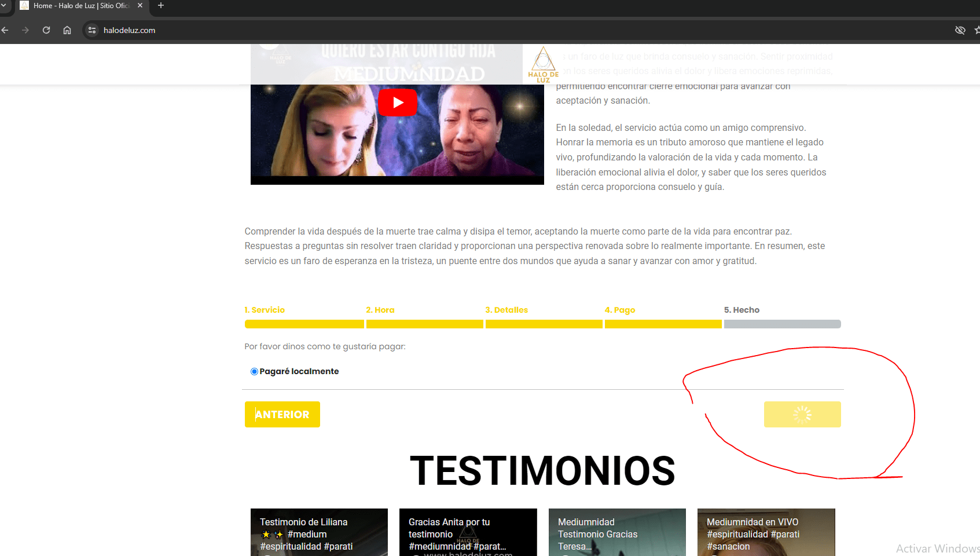The height and width of the screenshot is (556, 980).
Task: Click the loading next-step button
Action: pyautogui.click(x=802, y=415)
